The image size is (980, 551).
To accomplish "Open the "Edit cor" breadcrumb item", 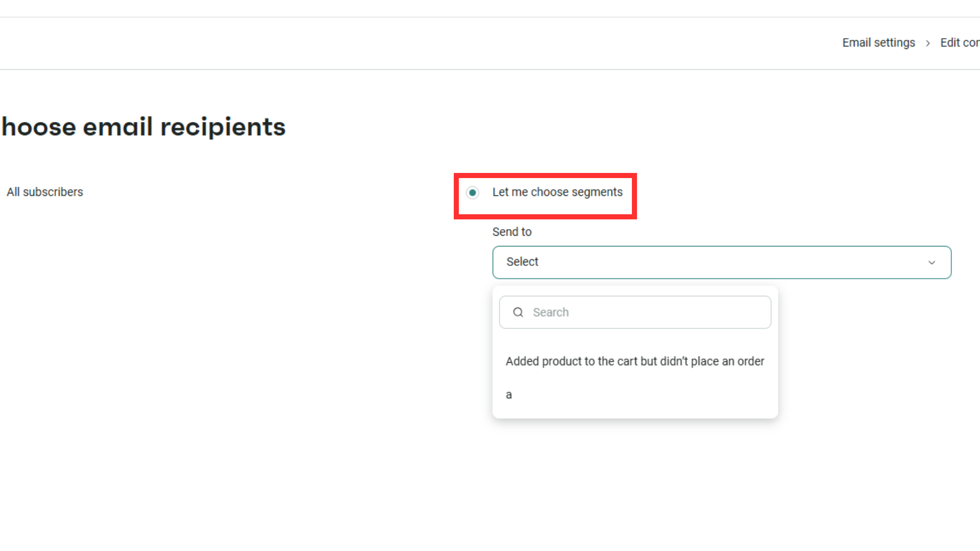I will (x=960, y=43).
